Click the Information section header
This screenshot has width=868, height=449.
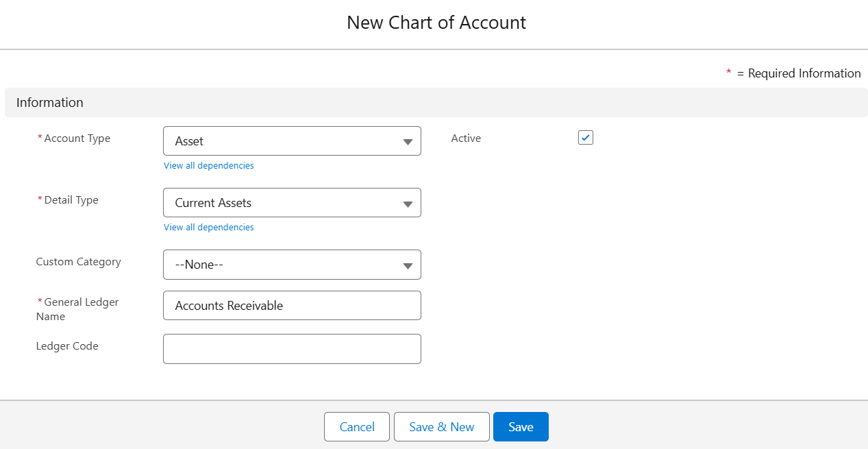(50, 103)
